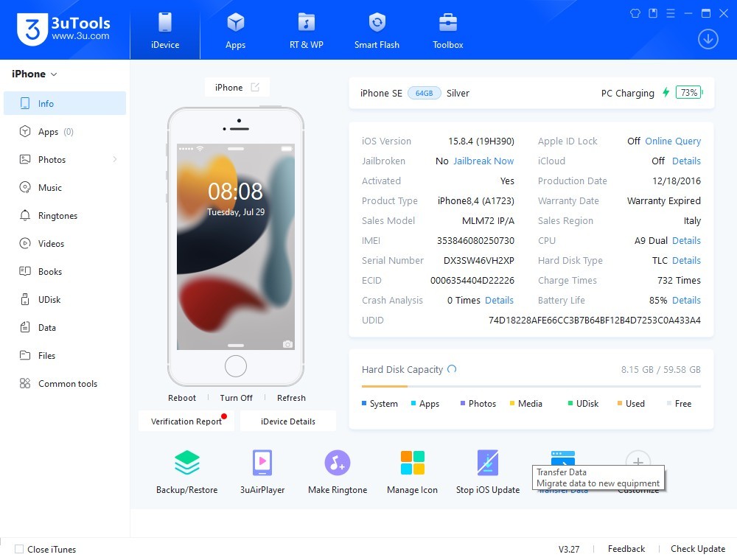Screen dimensions: 737x560
Task: Open Data in the sidebar
Action: click(x=65, y=327)
